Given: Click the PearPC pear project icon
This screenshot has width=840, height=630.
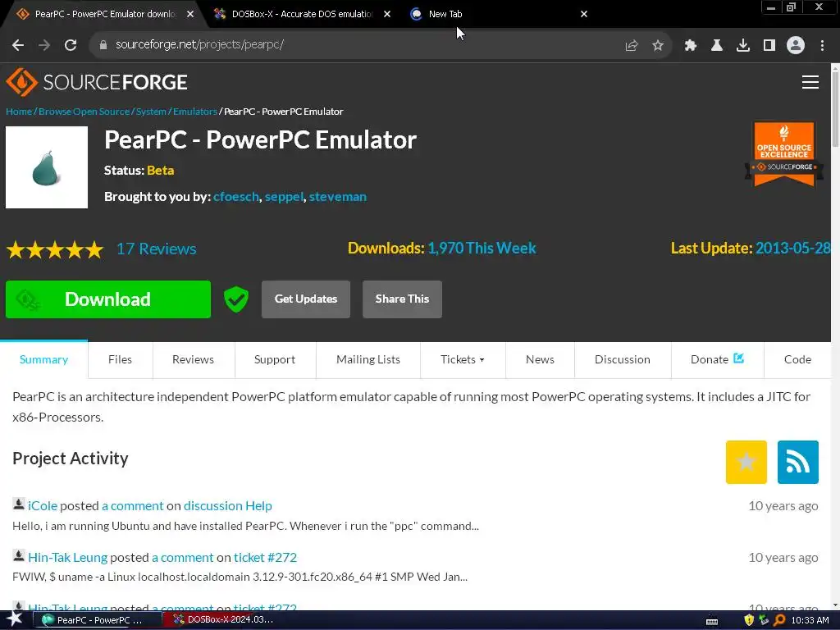Looking at the screenshot, I should (47, 167).
